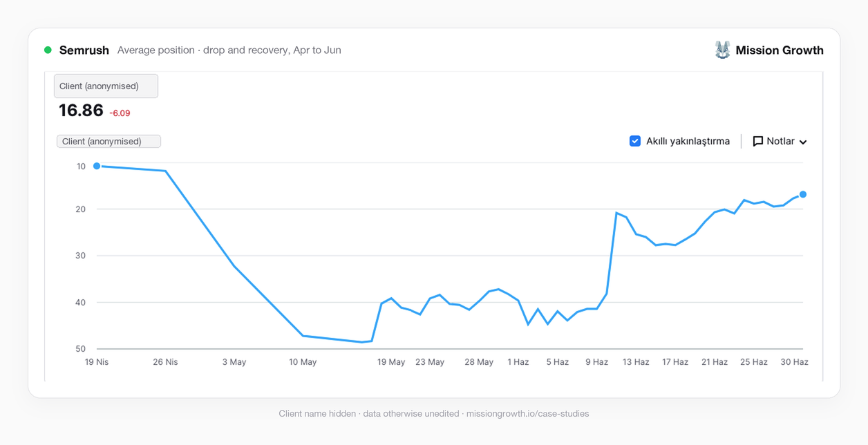Click the y-axis value 50

click(81, 349)
